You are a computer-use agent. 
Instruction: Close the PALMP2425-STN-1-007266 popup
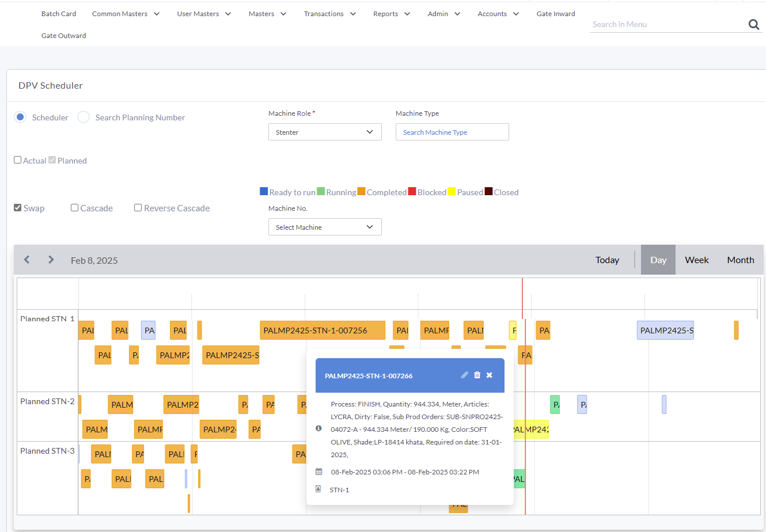coord(489,375)
